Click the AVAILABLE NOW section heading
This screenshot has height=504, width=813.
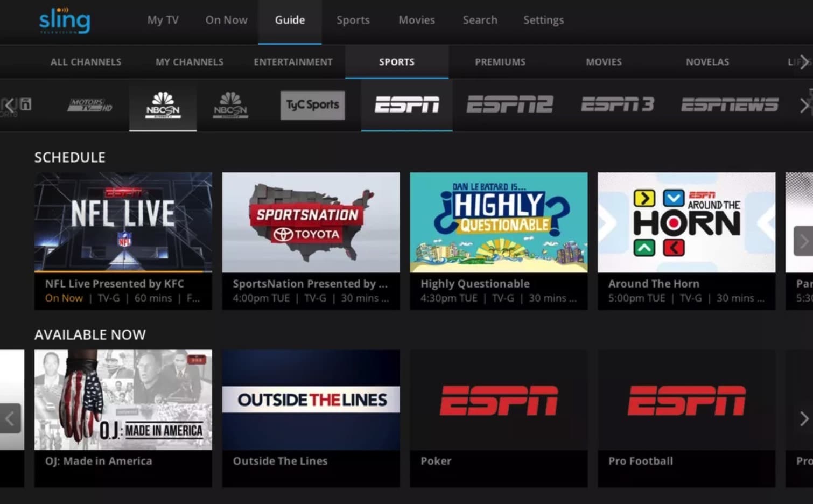tap(90, 335)
